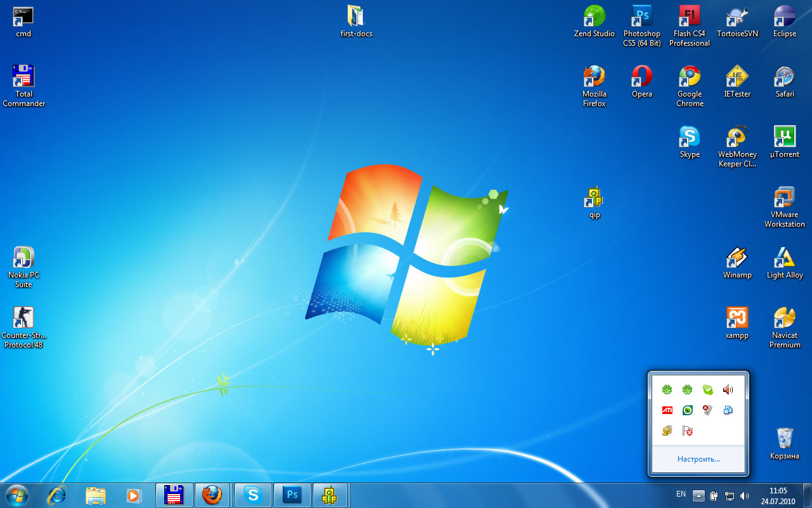Select the Navicat Premium desktop icon

click(785, 328)
